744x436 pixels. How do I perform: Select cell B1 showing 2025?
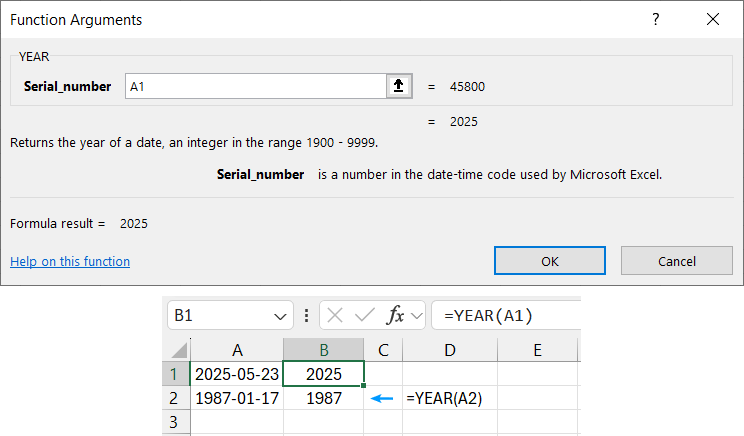pos(324,374)
